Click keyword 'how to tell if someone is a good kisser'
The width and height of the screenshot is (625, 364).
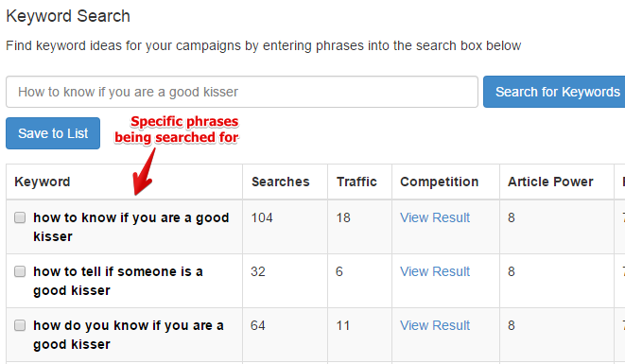pyautogui.click(x=118, y=281)
